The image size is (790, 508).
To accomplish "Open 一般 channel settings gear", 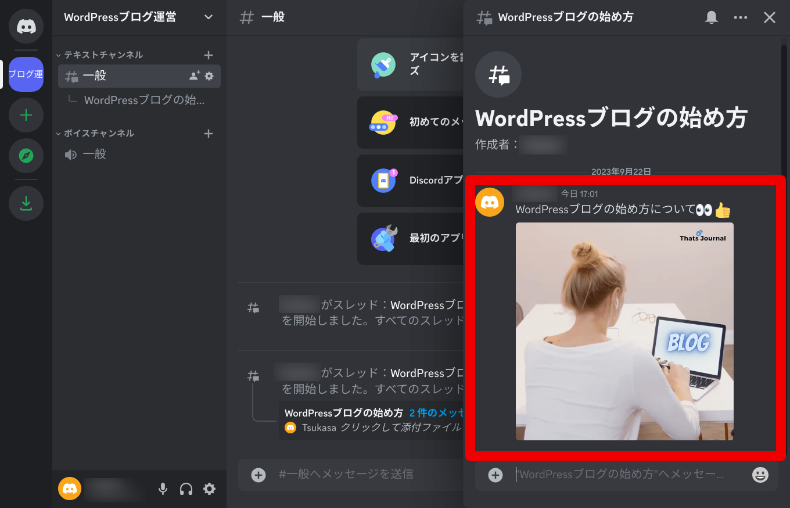I will (x=210, y=76).
